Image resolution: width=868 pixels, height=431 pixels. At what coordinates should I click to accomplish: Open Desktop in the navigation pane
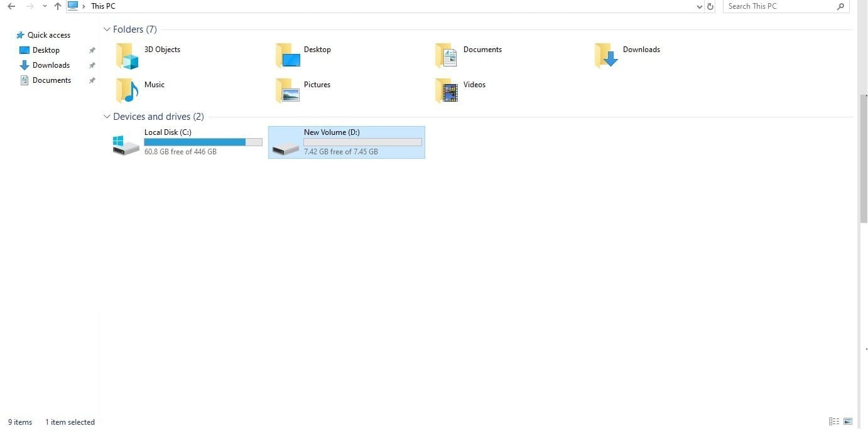(x=46, y=50)
